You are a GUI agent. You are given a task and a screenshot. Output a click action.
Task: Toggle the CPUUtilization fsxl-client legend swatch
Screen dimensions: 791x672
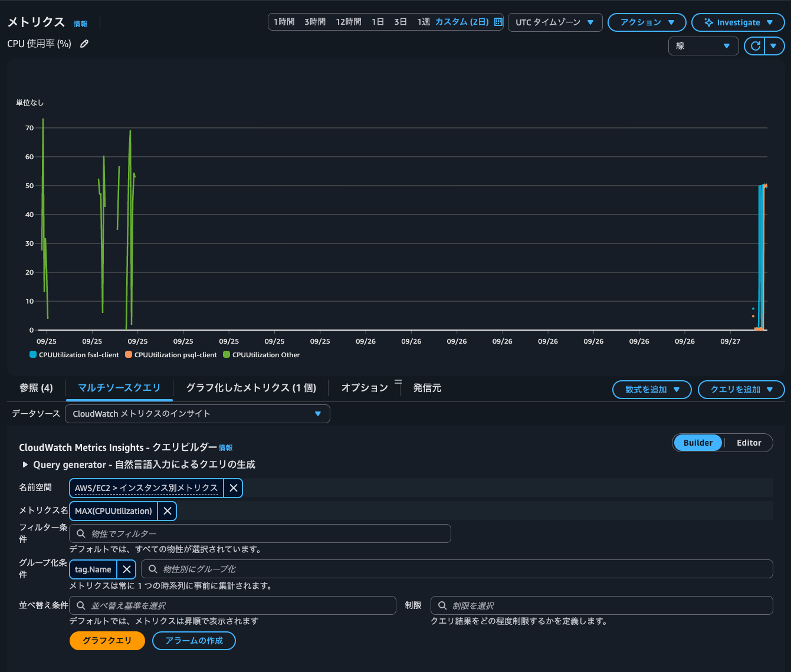pyautogui.click(x=33, y=355)
